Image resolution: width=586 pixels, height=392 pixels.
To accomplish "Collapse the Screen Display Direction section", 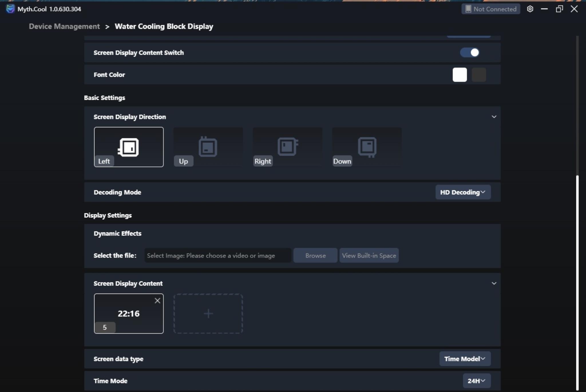I will 494,117.
